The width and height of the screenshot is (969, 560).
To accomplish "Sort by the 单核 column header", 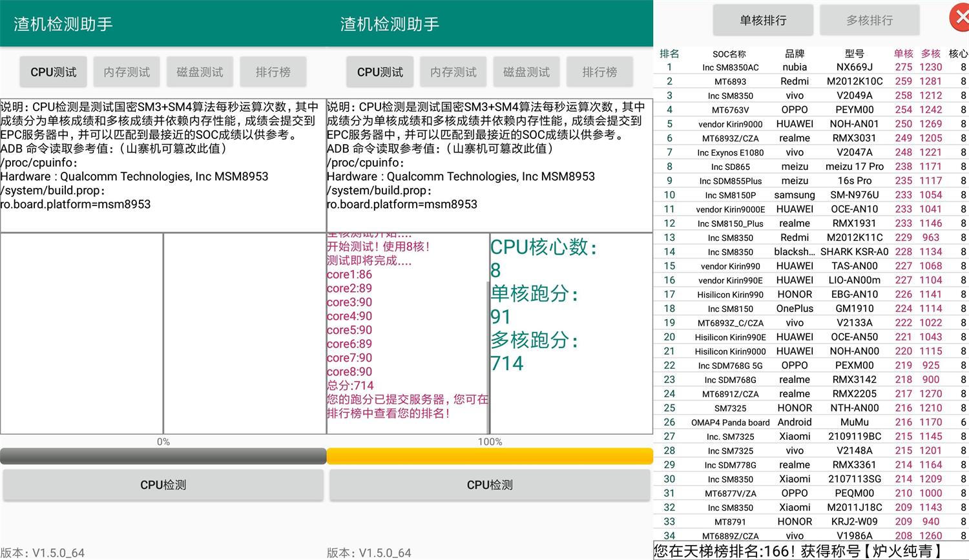I will coord(902,54).
